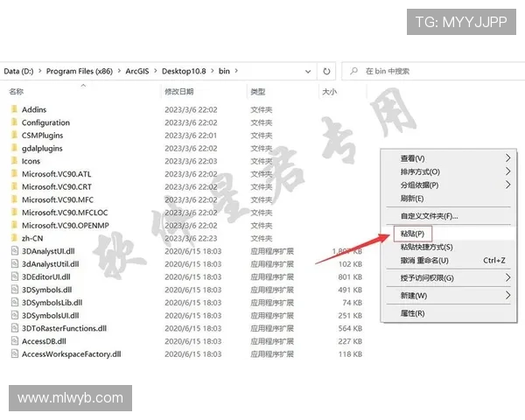Click the 3DAnalystUI.dll file icon
Screen dimensions: 525x420
pos(14,251)
